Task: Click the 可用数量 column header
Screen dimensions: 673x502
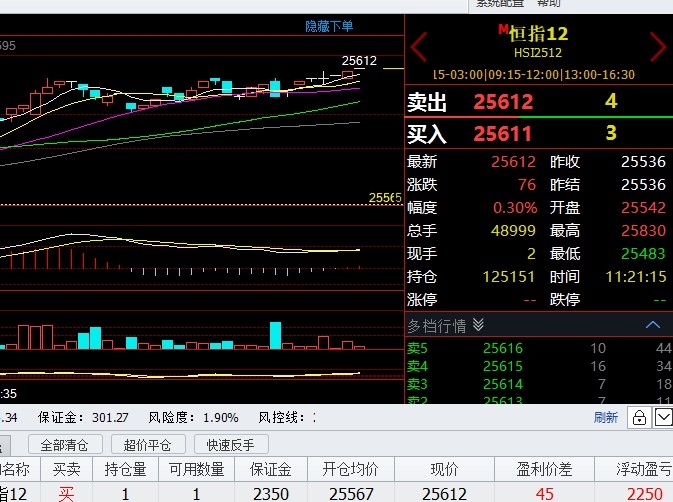Action: pos(197,469)
